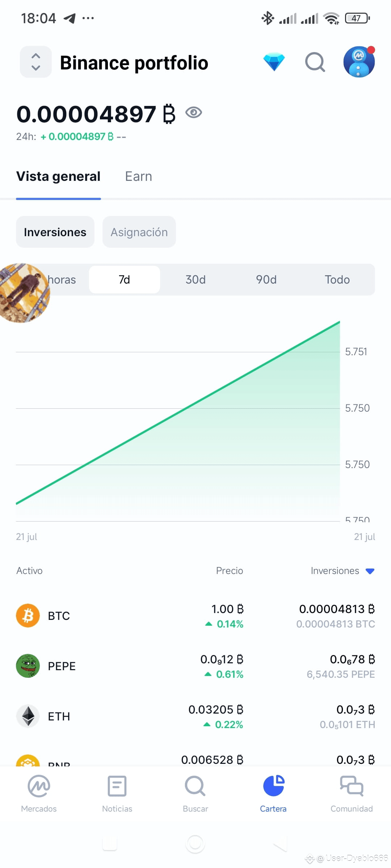Open the portfolio switcher chevrons
The image size is (391, 868).
35,61
